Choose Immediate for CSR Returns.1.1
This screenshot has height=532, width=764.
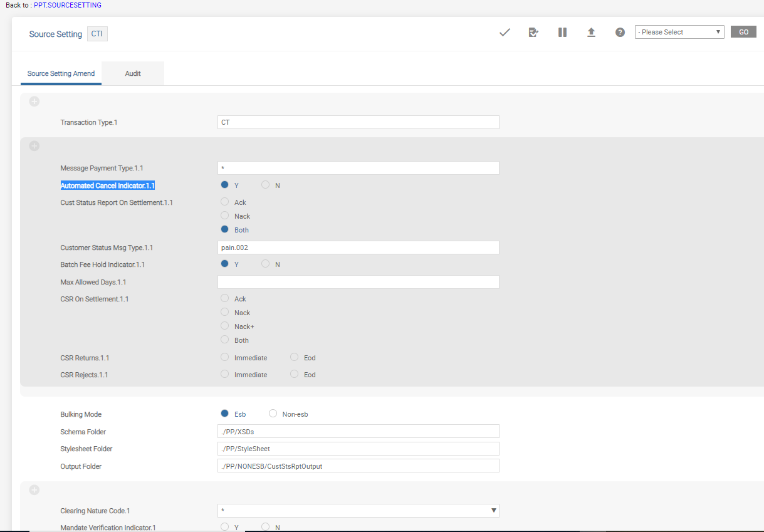click(225, 357)
